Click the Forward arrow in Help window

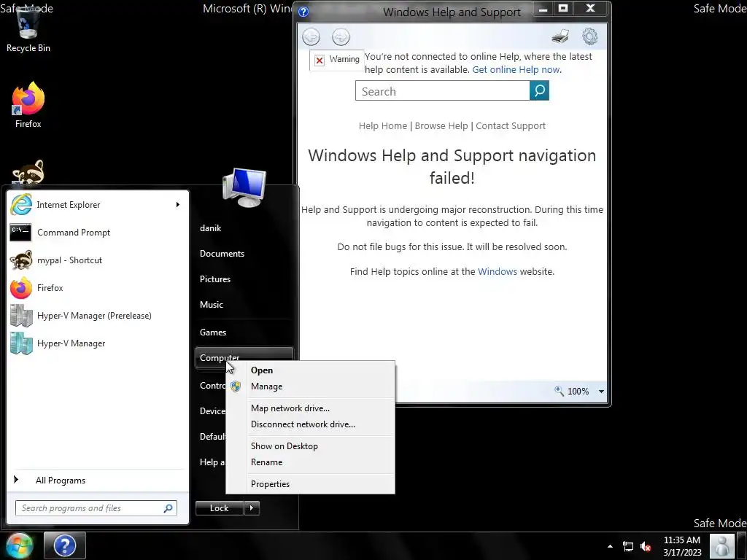[341, 36]
